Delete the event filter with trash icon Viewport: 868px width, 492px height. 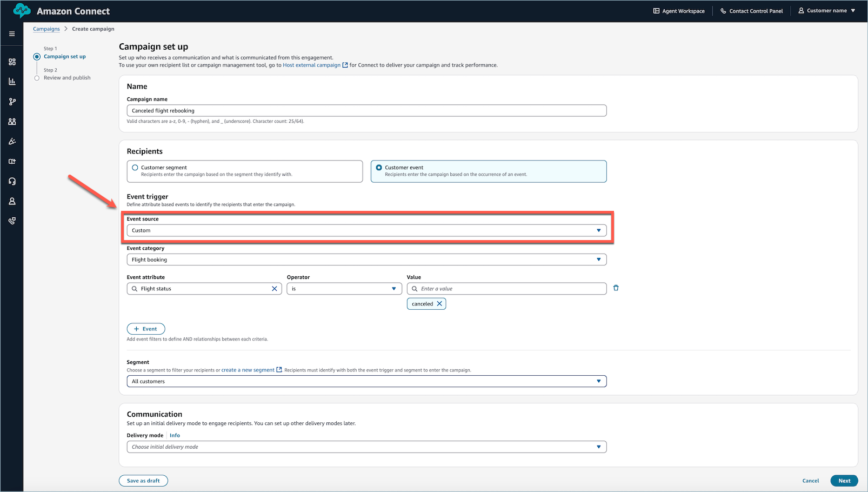(616, 288)
